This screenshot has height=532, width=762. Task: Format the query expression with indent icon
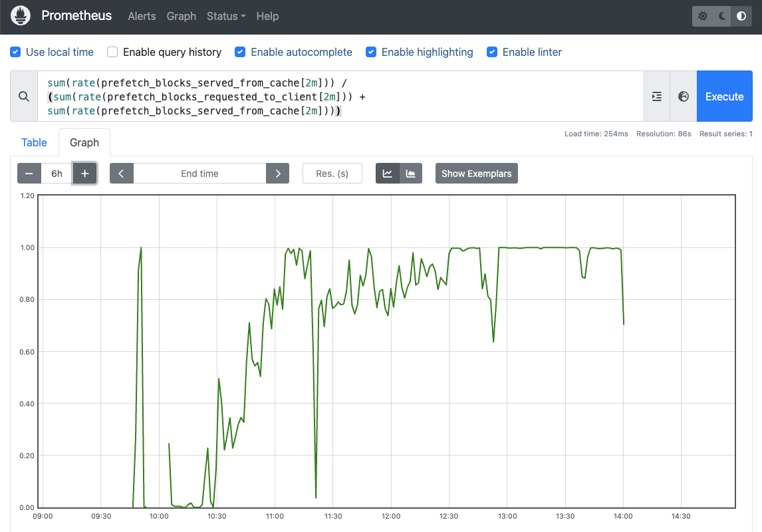657,96
